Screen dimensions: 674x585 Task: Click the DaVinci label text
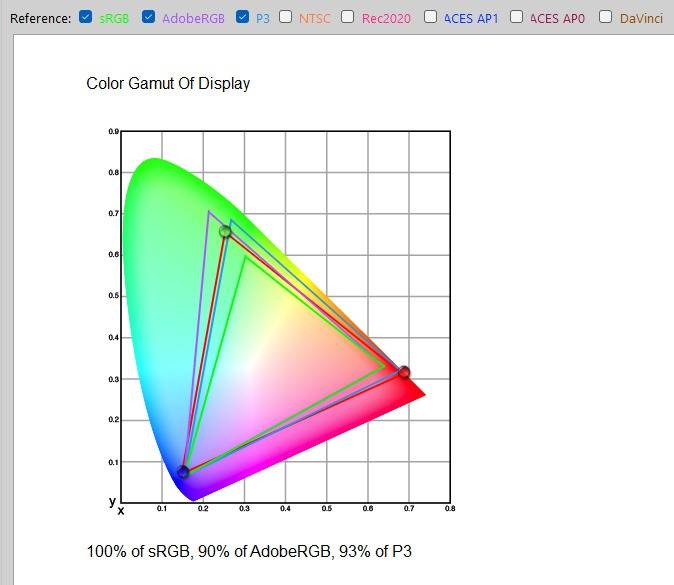click(x=641, y=18)
